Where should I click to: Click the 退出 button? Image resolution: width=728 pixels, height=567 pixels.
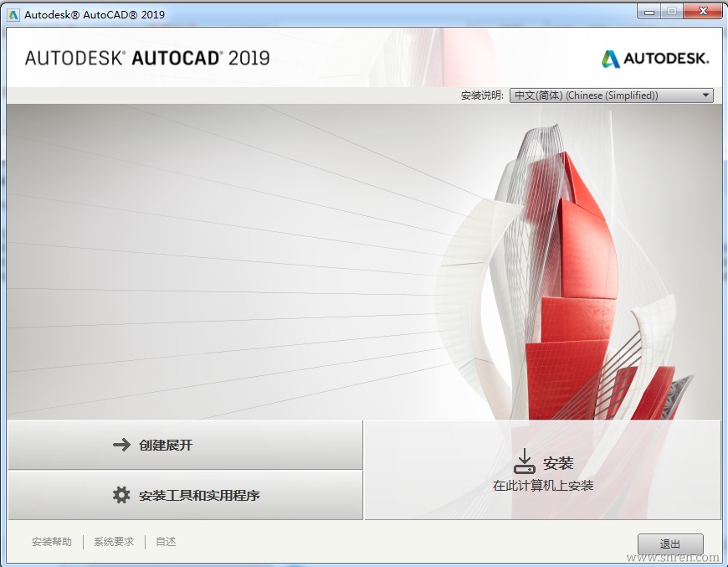670,544
